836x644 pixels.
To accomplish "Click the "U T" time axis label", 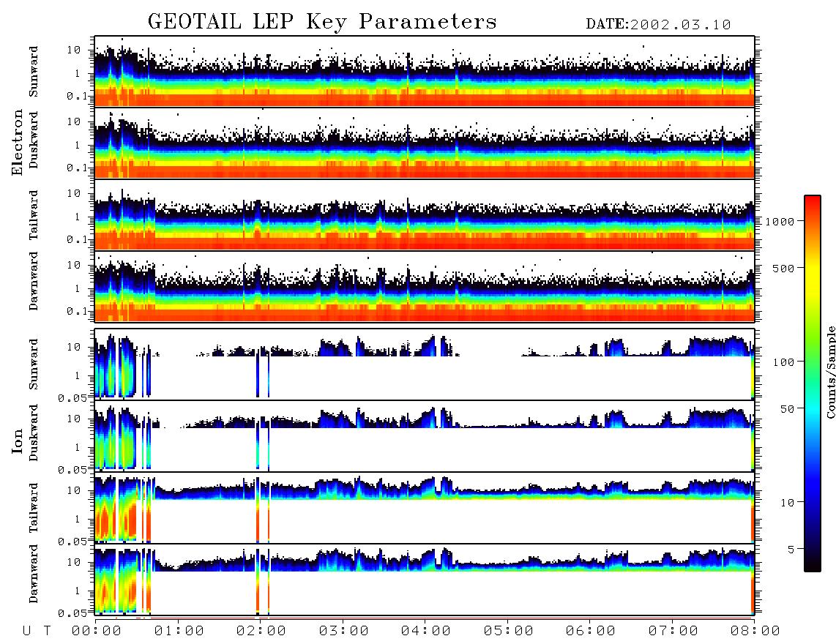I will pyautogui.click(x=37, y=632).
